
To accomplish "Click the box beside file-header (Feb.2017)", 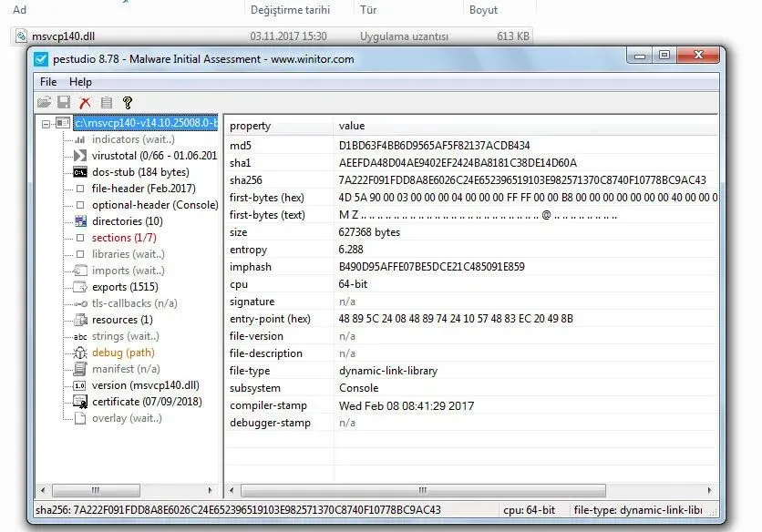I will pyautogui.click(x=79, y=189).
